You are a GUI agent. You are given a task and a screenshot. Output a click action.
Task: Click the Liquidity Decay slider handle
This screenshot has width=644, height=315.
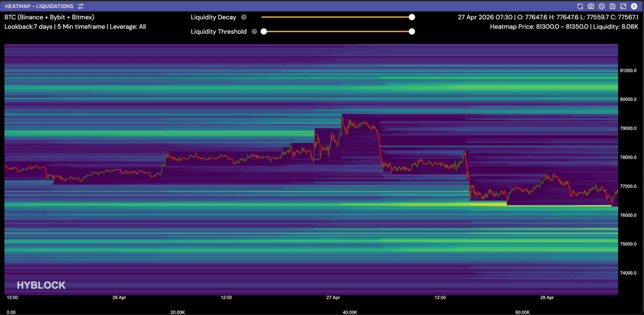pos(412,17)
